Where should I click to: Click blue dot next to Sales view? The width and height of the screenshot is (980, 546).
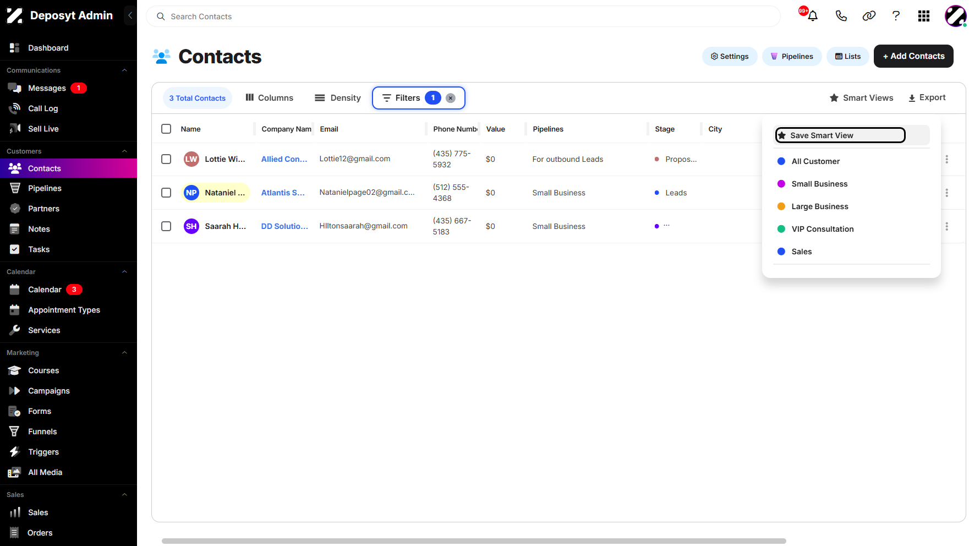[781, 252]
